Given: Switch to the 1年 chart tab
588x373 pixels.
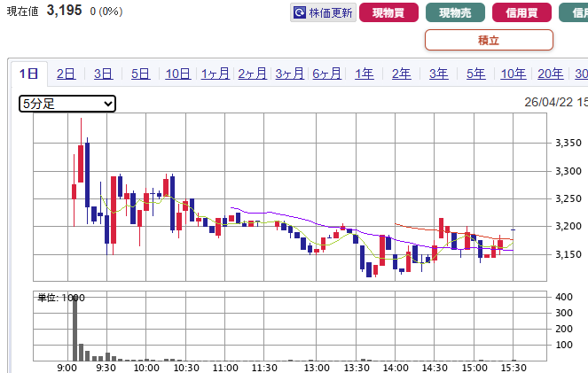Looking at the screenshot, I should click(x=364, y=74).
